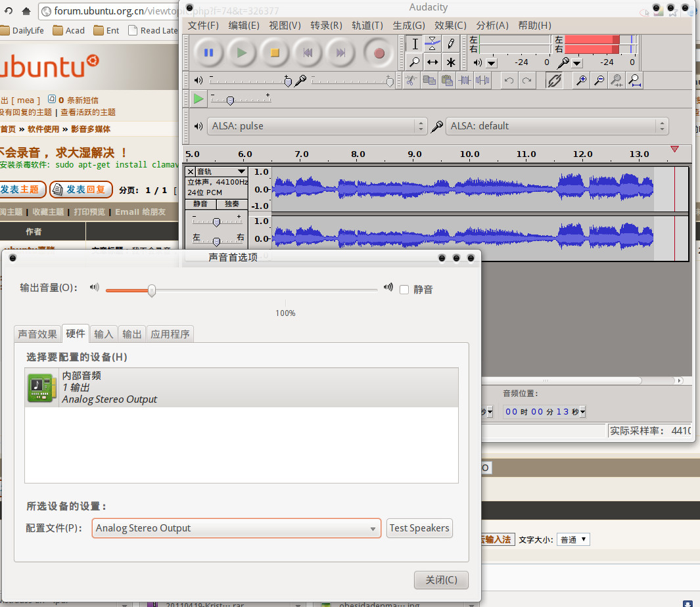Image resolution: width=700 pixels, height=607 pixels.
Task: Toggle the track's 独奏 solo button
Action: point(232,204)
